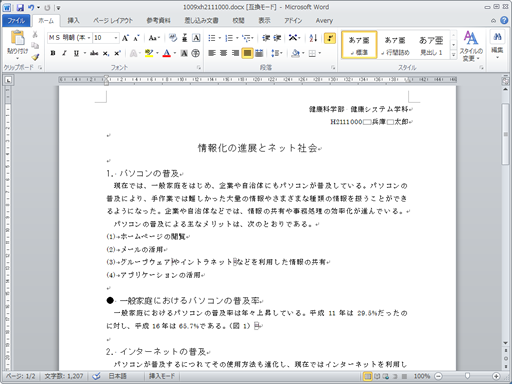The image size is (512, 384).
Task: Switch to Full Screen Reading view
Action: (377, 376)
